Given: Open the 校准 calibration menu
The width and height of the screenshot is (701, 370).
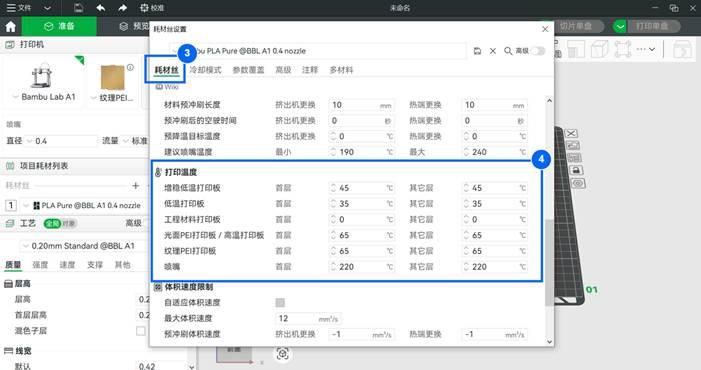Looking at the screenshot, I should click(x=152, y=8).
